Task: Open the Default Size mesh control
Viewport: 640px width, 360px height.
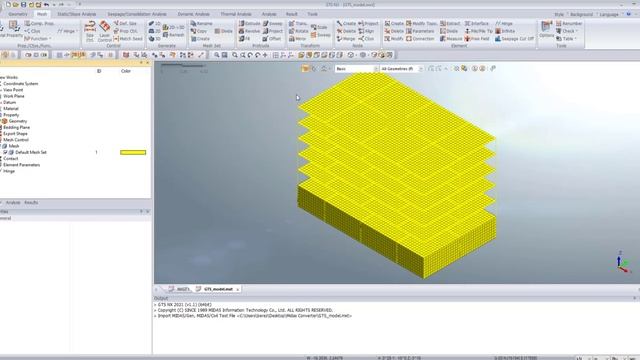Action: (x=125, y=24)
